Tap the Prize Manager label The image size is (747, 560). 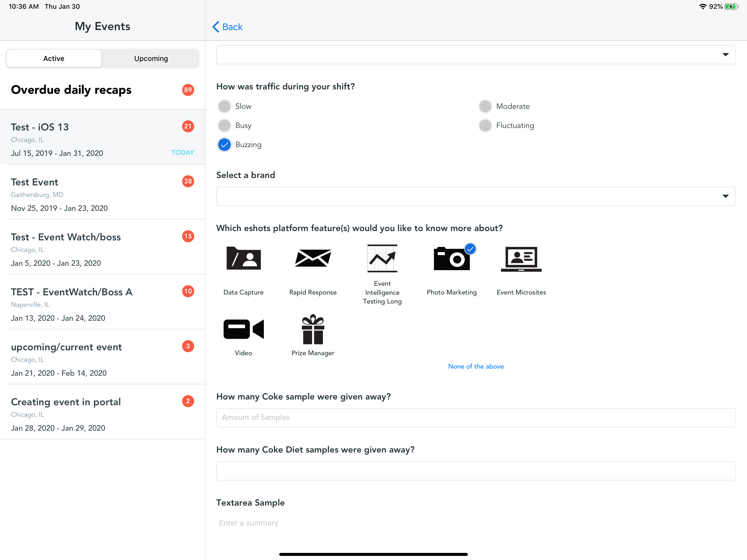tap(313, 353)
